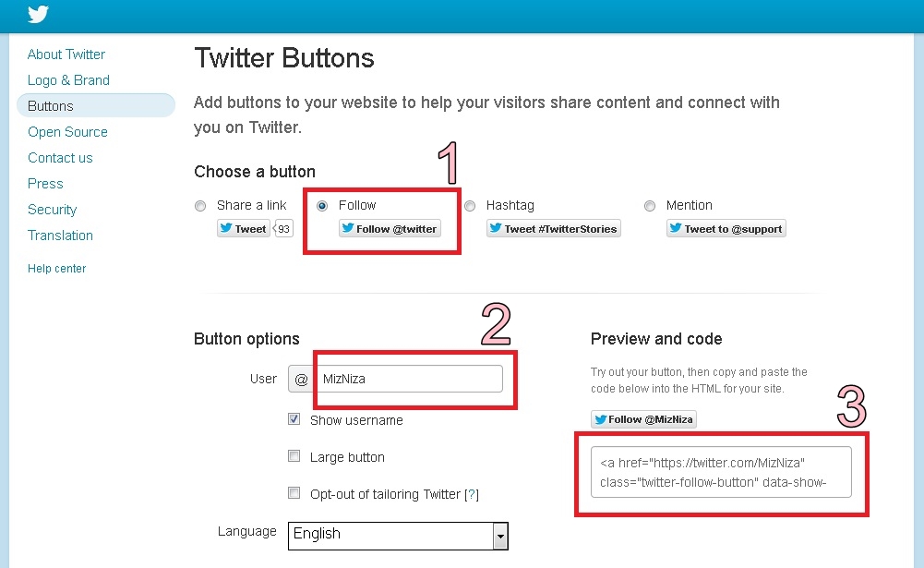Click the @ symbol beside User field
This screenshot has width=924, height=568.
click(301, 379)
